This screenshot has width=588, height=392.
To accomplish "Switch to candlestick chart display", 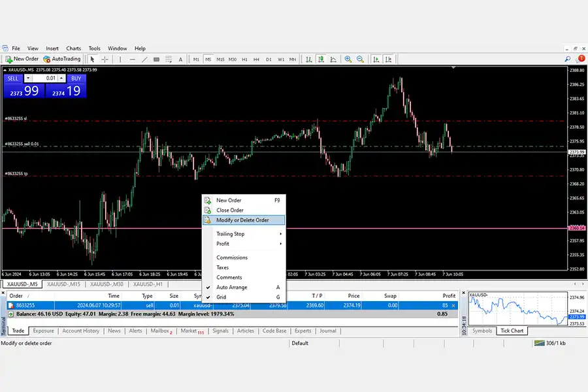I will tap(321, 59).
